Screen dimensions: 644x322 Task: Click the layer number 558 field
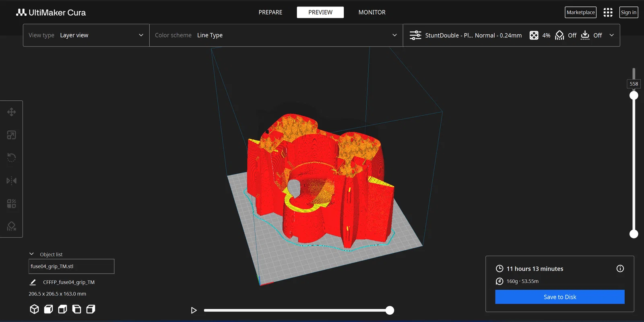[634, 84]
